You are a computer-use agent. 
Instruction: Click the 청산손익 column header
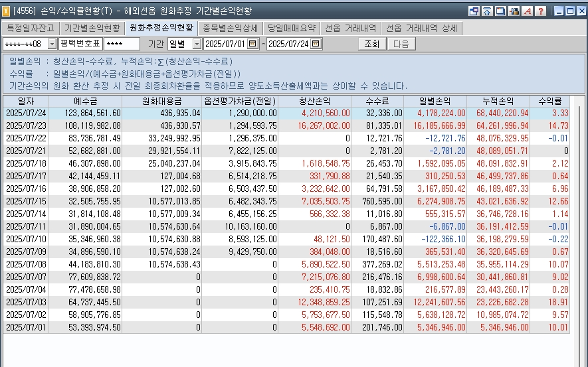[x=315, y=101]
